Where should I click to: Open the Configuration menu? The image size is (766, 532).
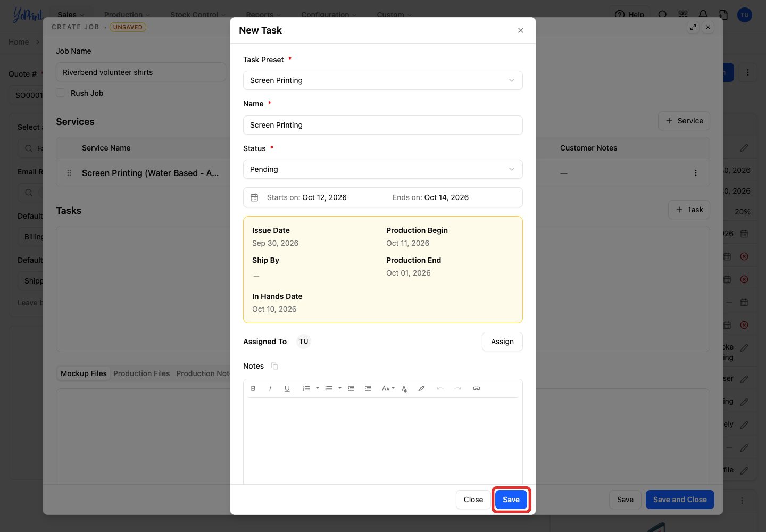[329, 15]
